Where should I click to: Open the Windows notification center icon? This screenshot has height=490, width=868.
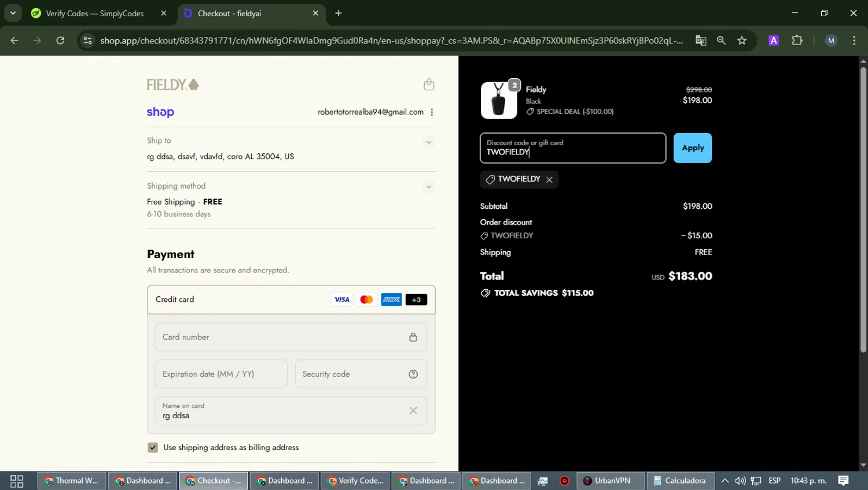click(x=844, y=481)
